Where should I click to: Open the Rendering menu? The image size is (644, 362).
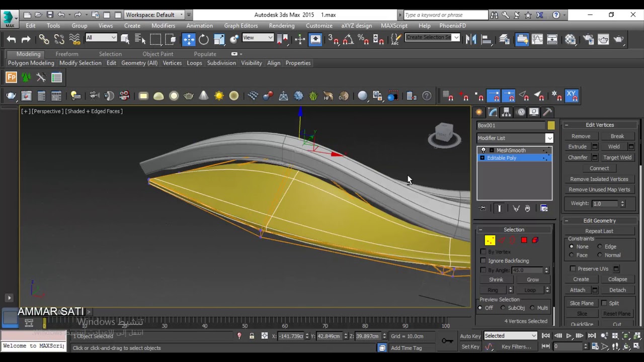pos(282,26)
